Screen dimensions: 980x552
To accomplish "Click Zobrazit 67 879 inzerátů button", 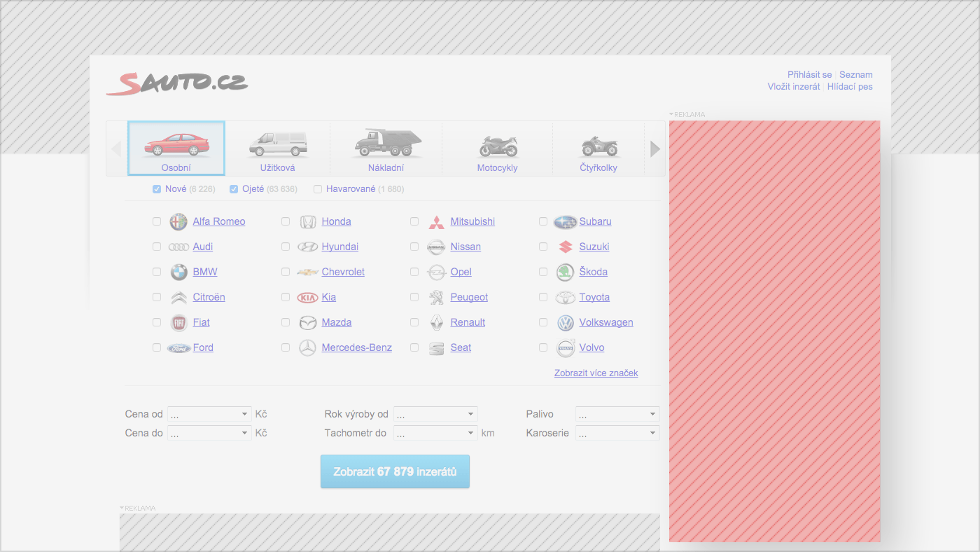I will tap(395, 471).
